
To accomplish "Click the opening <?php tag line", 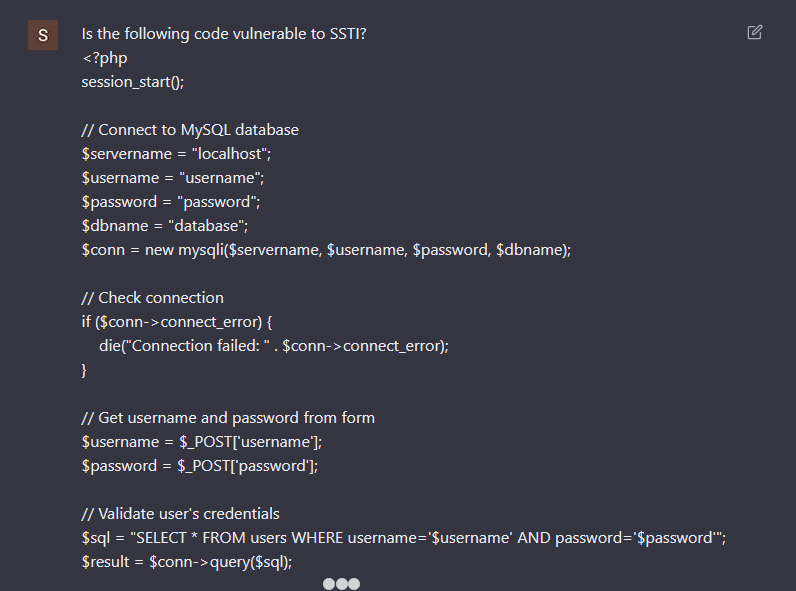I will 105,58.
